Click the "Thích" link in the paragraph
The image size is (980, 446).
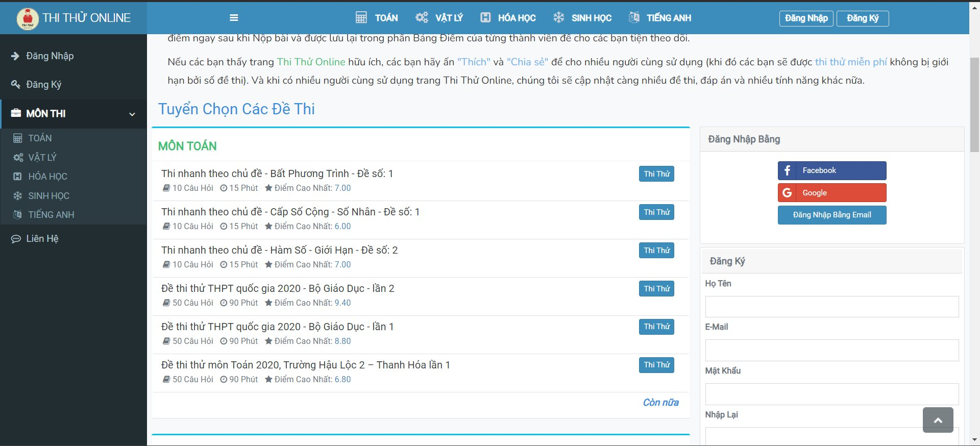pyautogui.click(x=474, y=62)
